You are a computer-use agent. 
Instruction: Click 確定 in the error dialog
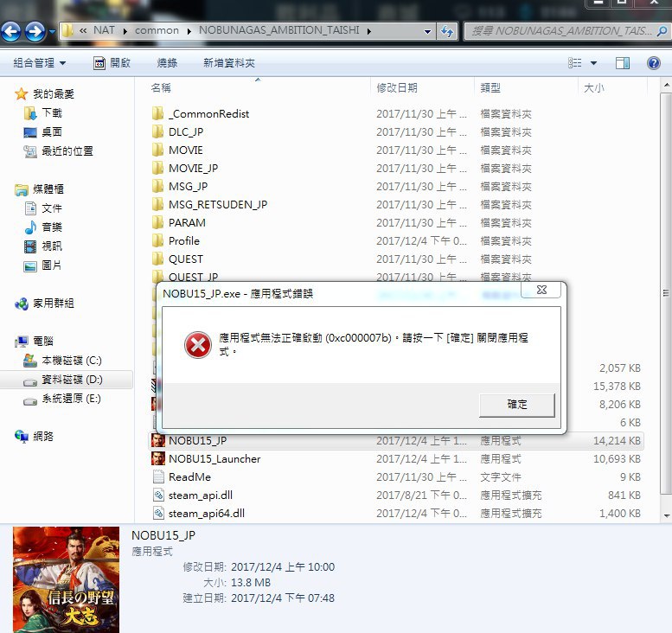[x=517, y=405]
